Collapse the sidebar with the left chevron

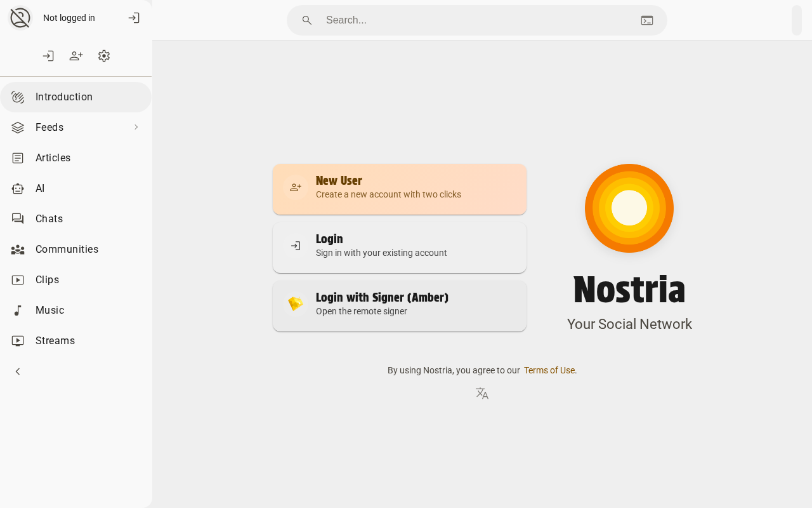click(x=18, y=371)
